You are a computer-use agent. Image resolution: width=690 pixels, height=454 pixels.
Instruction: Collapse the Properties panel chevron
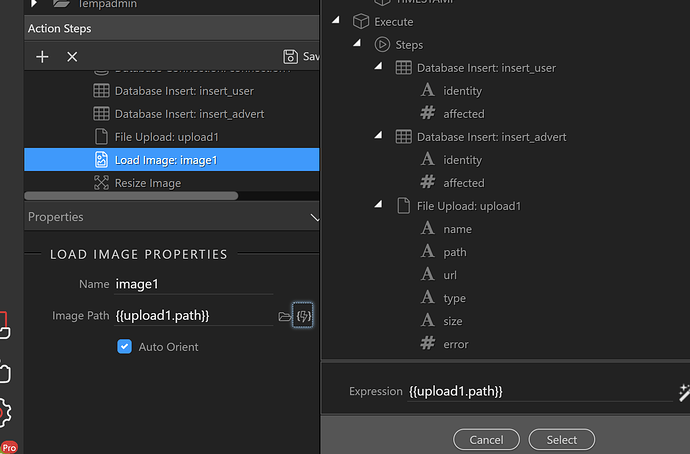tap(314, 217)
